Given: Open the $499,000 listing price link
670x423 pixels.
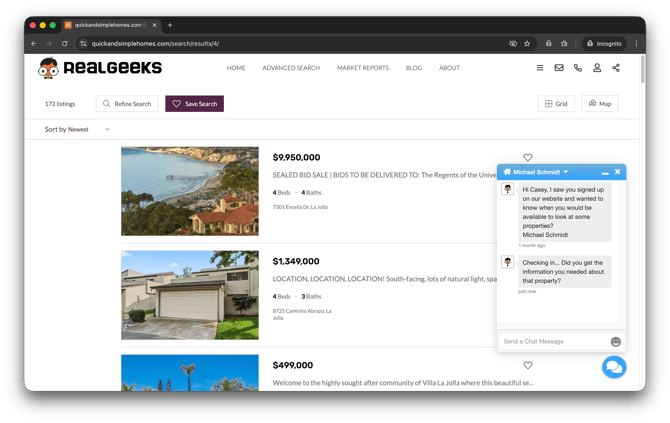Looking at the screenshot, I should click(293, 365).
